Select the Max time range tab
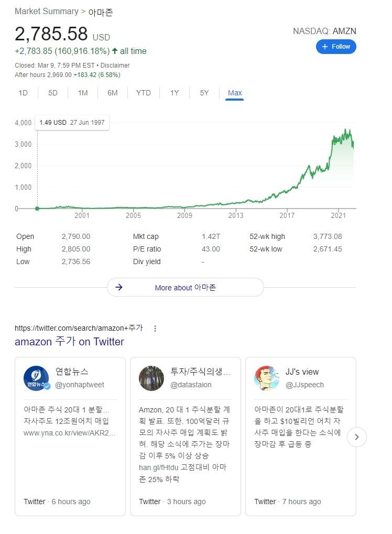 point(235,93)
